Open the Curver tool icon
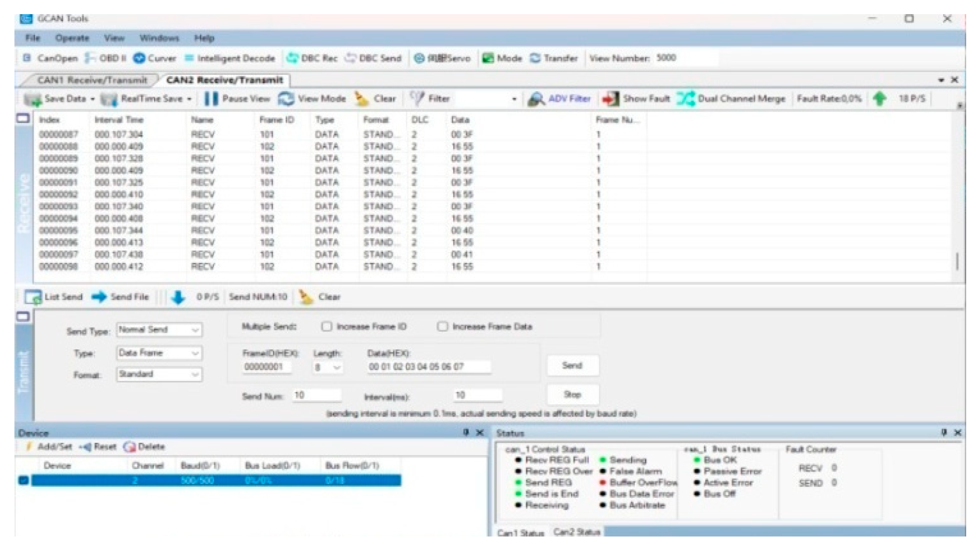The height and width of the screenshot is (550, 980). (139, 58)
